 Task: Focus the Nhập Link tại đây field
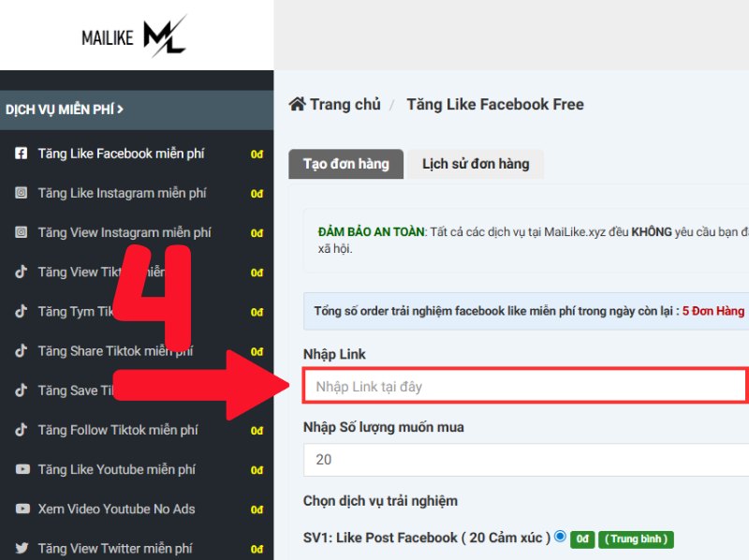click(x=524, y=386)
